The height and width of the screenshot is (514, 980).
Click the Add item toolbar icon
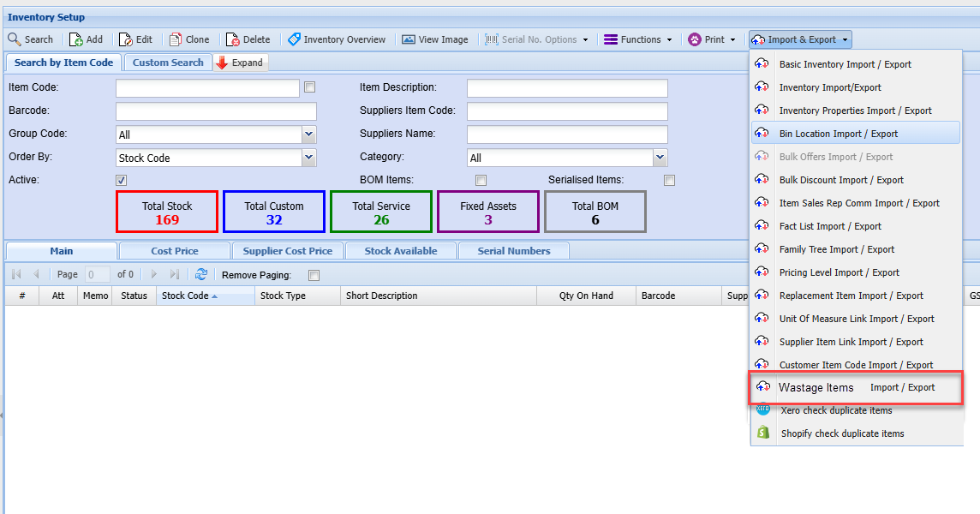[x=76, y=39]
